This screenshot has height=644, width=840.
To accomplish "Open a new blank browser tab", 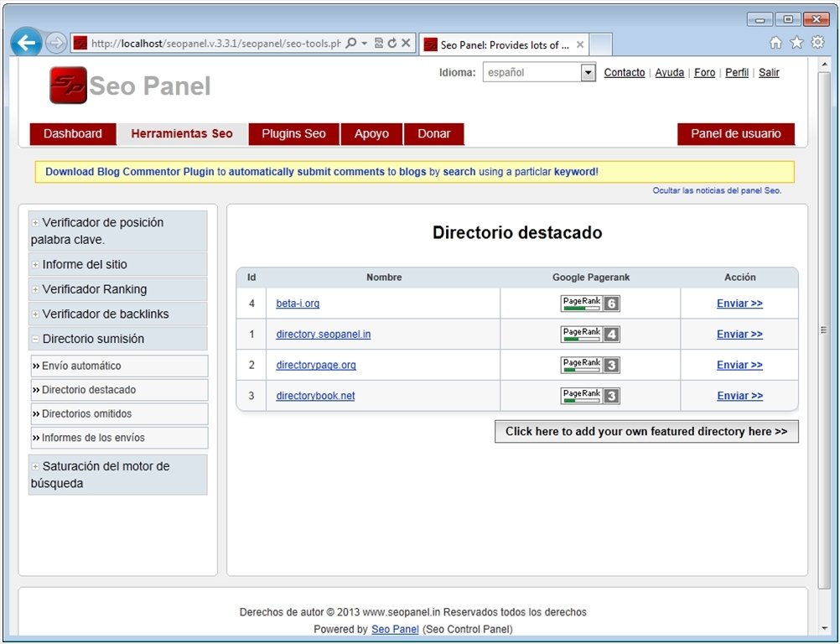I will click(600, 45).
